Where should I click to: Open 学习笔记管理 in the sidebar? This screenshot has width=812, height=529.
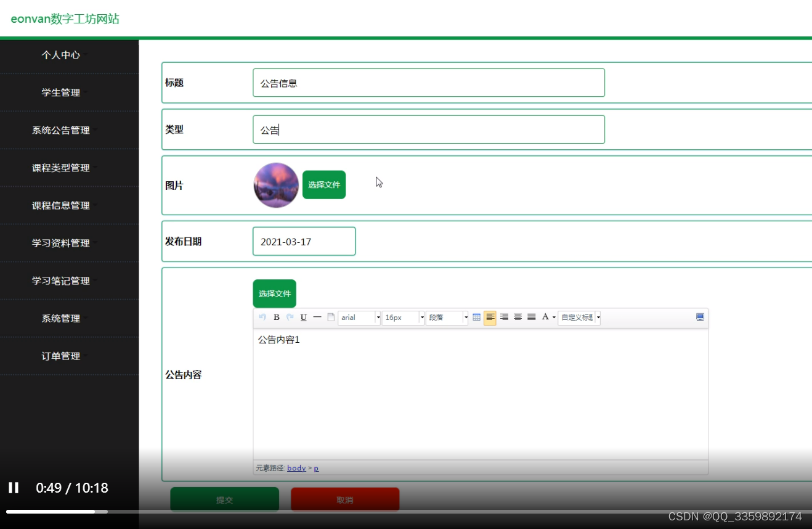click(61, 281)
